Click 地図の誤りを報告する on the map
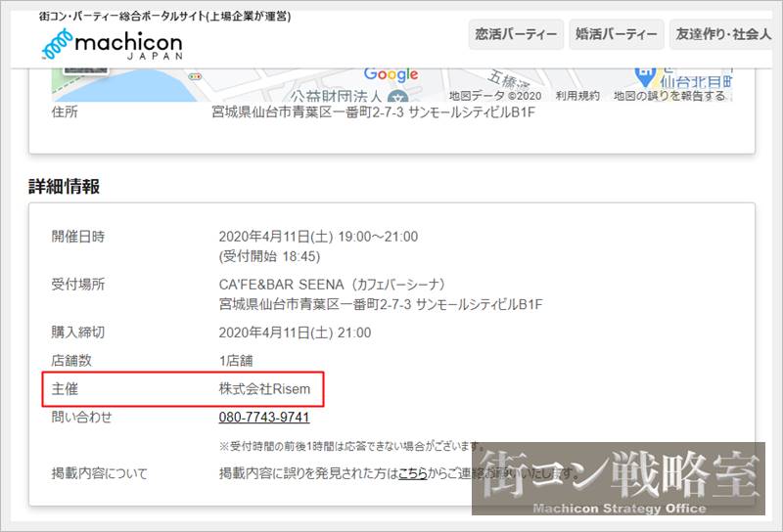Viewport: 783px width, 532px height. click(x=669, y=95)
